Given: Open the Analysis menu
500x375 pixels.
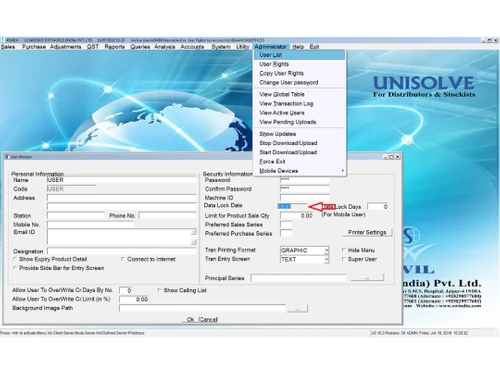Looking at the screenshot, I should (x=165, y=47).
